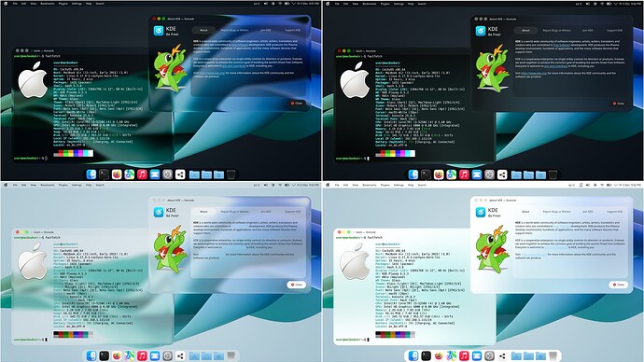Switch to Support KDE tab in top-right About window
The image size is (644, 362).
(615, 30)
